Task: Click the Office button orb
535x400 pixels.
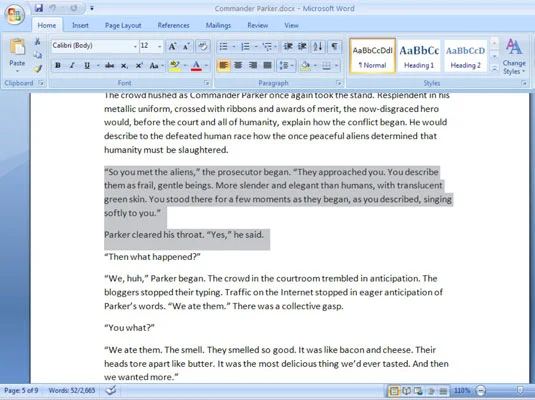Action: click(x=14, y=14)
